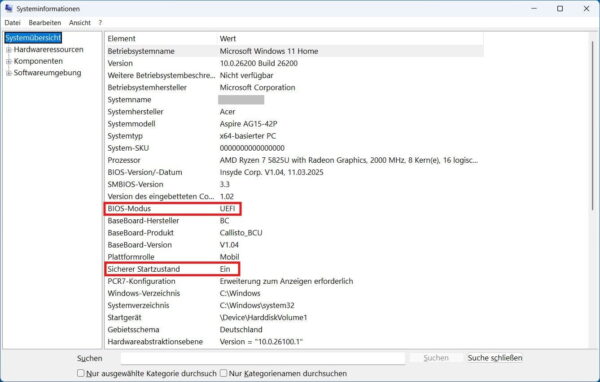The width and height of the screenshot is (600, 382).
Task: Expand the Komponenten tree node
Action: tap(8, 61)
